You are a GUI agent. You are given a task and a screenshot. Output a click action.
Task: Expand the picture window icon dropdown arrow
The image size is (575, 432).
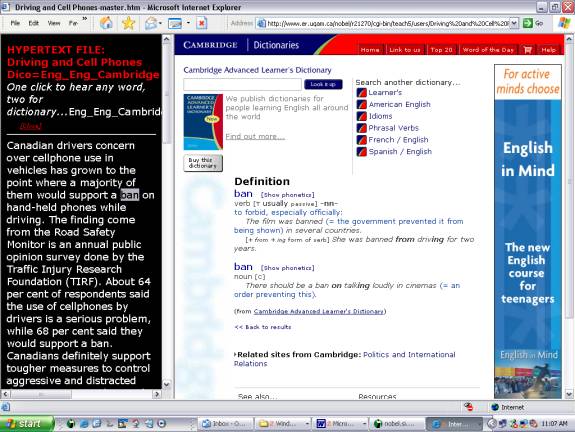(x=188, y=23)
